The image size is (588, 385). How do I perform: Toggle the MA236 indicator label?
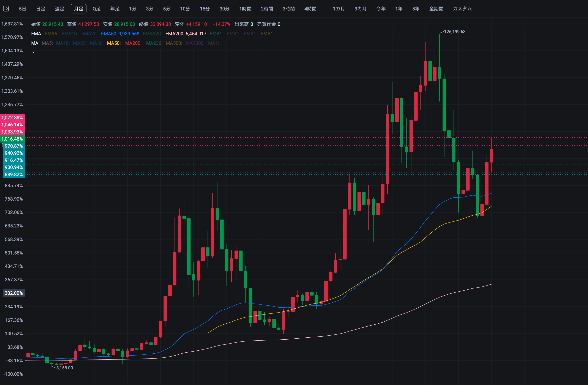coord(154,43)
